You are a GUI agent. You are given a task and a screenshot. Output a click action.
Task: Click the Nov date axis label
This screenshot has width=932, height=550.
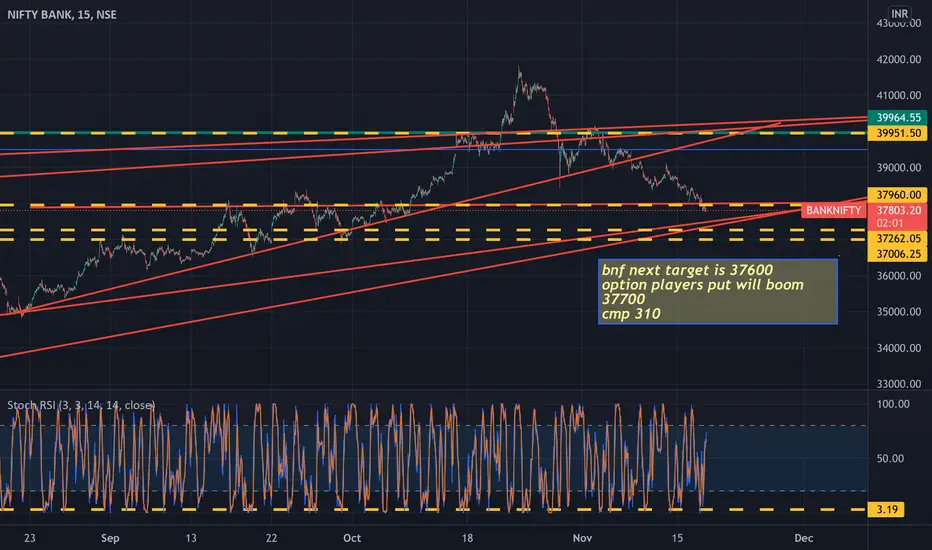coord(582,538)
